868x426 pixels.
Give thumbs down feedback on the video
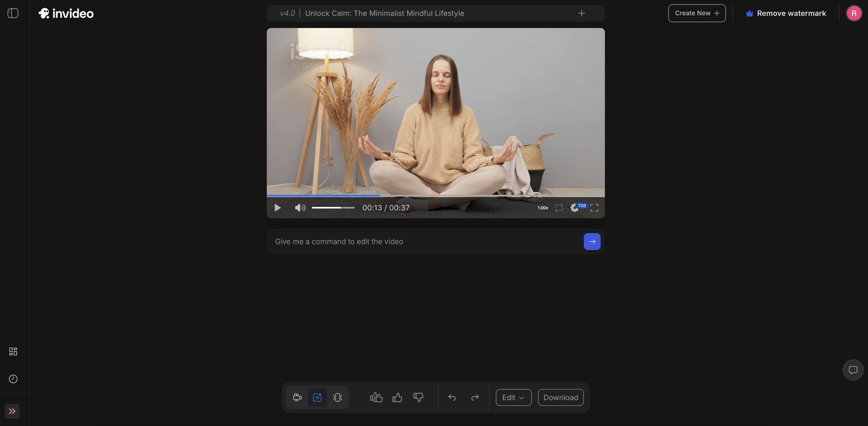coord(418,397)
